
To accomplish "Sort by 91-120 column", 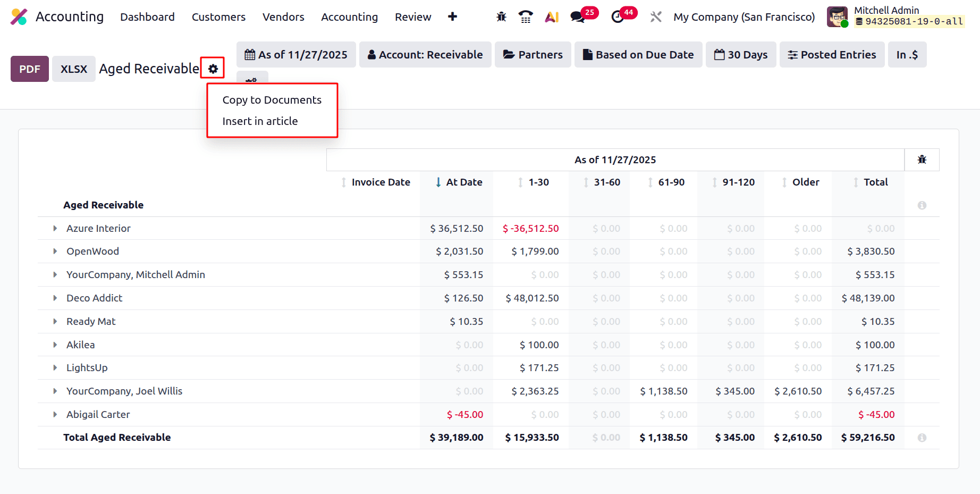I will (x=715, y=182).
